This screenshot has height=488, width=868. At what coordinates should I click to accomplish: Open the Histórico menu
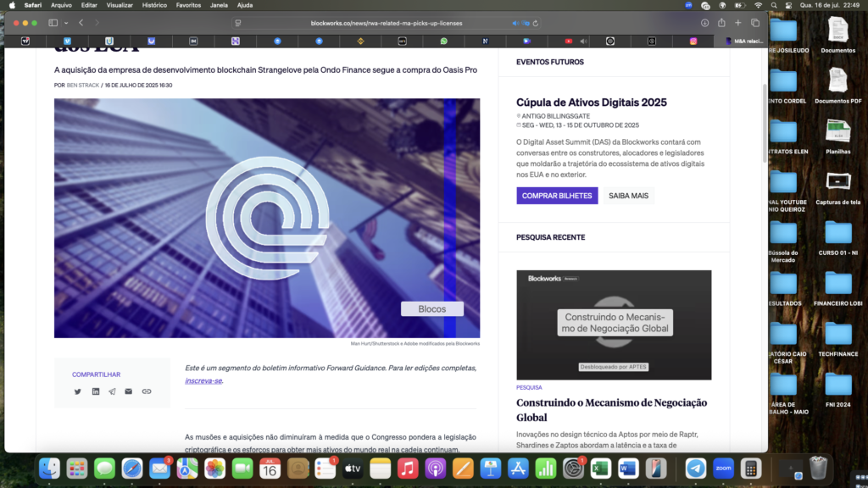point(154,5)
